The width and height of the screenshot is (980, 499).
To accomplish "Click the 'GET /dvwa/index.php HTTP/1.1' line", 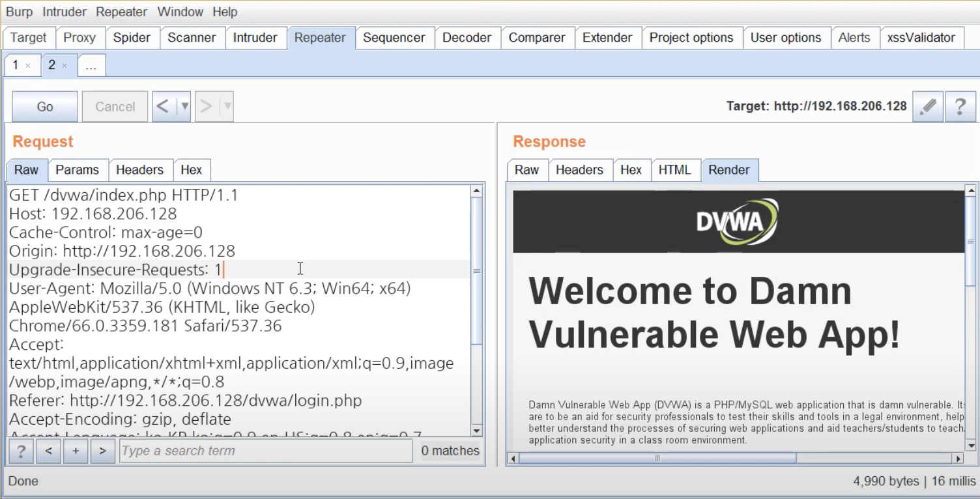I will click(x=124, y=195).
